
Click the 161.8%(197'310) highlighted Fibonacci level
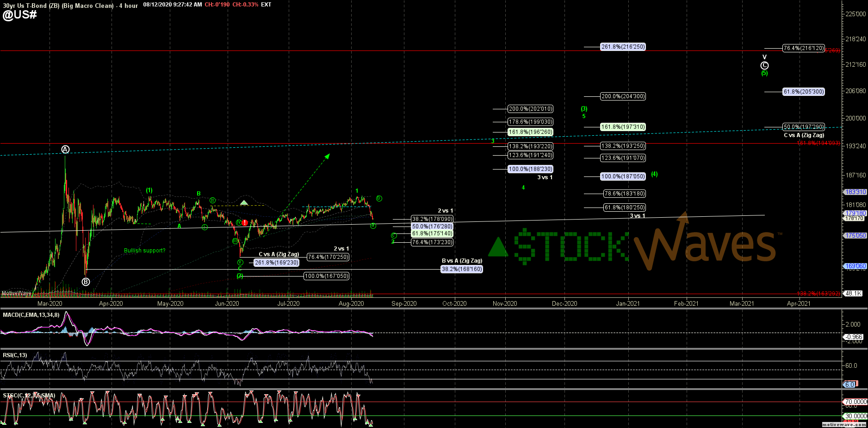pos(623,126)
